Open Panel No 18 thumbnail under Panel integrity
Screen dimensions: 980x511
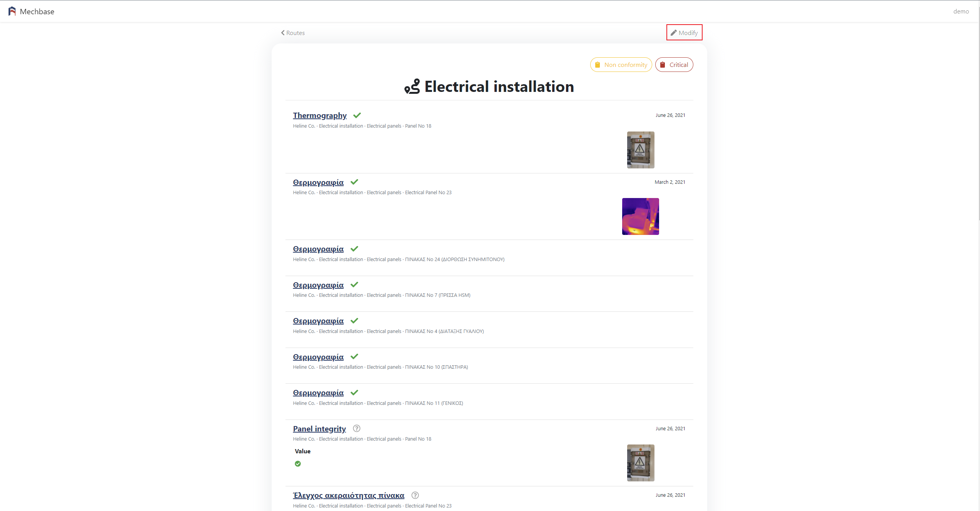(641, 463)
